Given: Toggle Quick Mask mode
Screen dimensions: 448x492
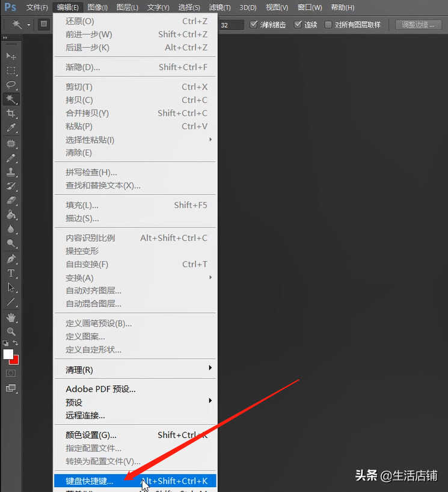Looking at the screenshot, I should click(11, 373).
